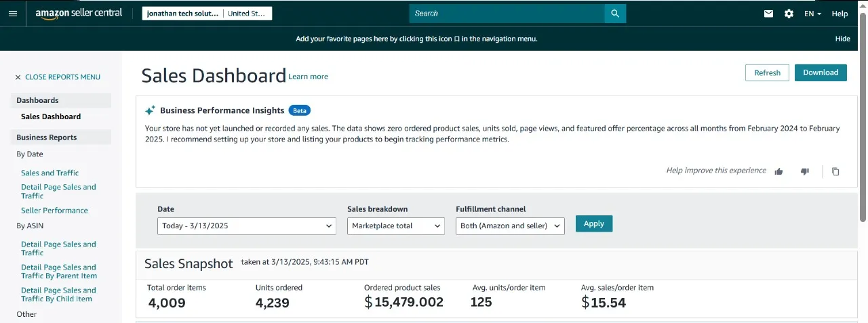Click the thumbs up feedback icon
The image size is (868, 323).
779,171
